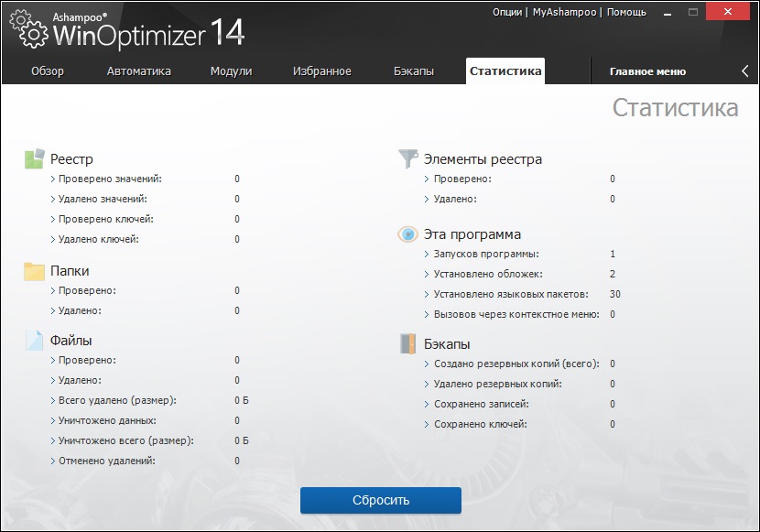Click the Уничтожено данных label

[107, 420]
